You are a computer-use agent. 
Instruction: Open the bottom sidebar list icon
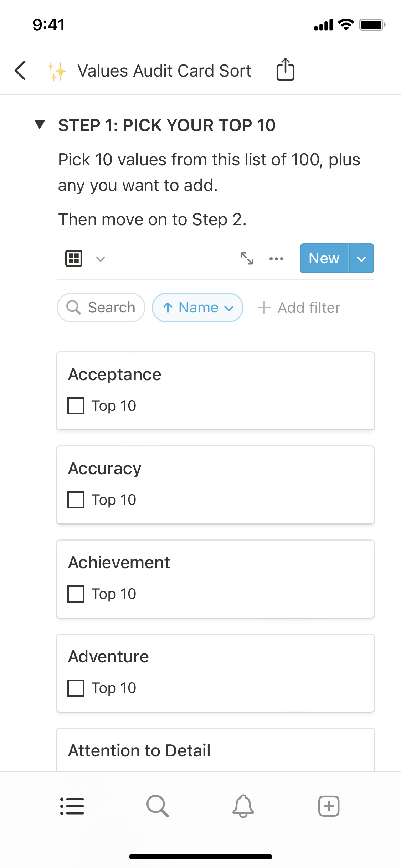[72, 806]
